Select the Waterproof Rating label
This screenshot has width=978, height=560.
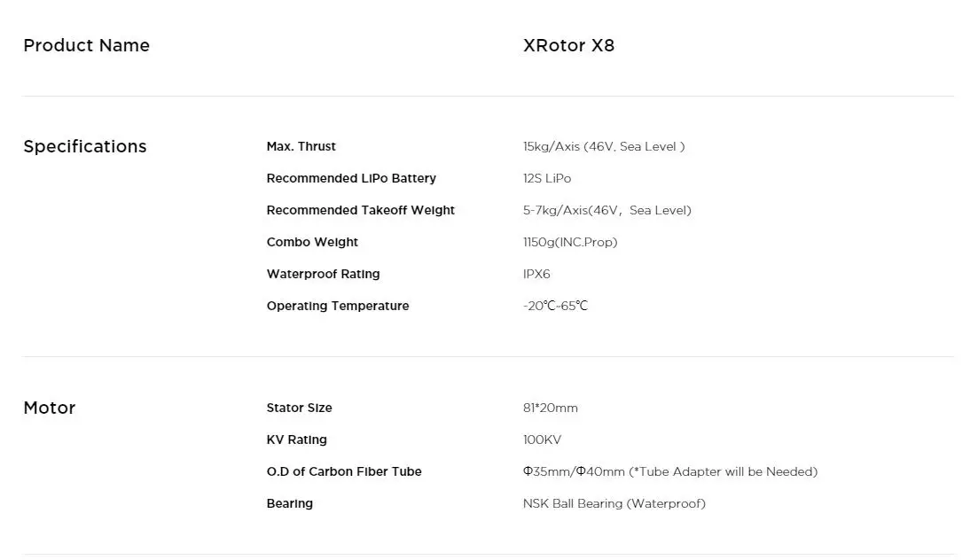[x=323, y=274]
